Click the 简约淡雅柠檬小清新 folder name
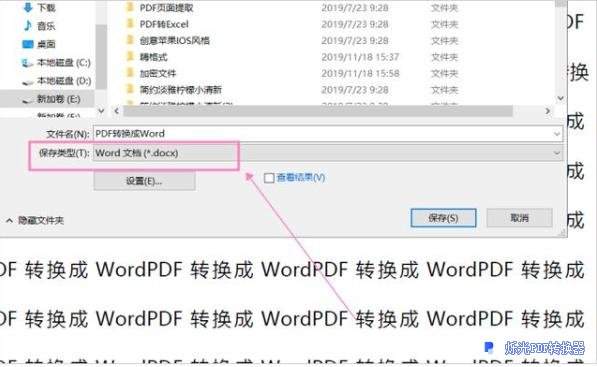597x367 pixels. (x=180, y=90)
